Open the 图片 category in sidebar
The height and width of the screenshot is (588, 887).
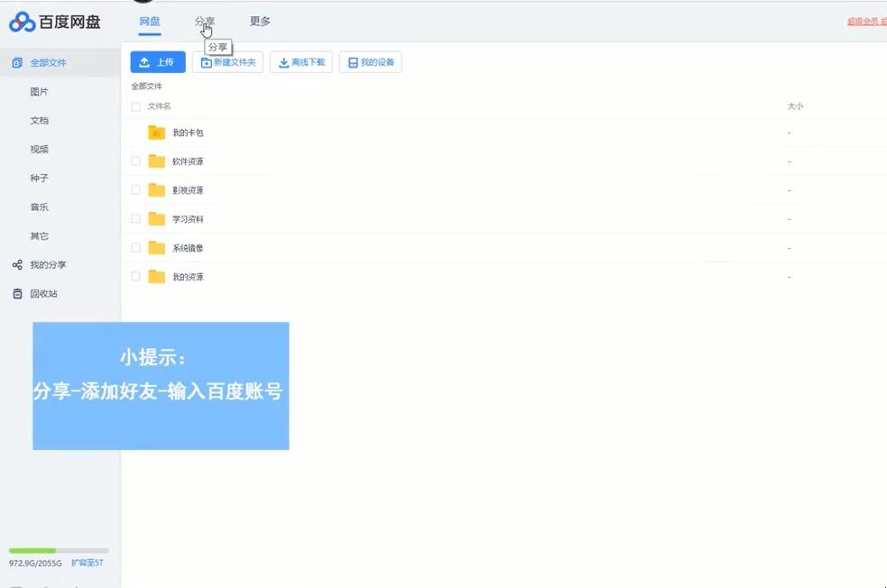coord(39,91)
